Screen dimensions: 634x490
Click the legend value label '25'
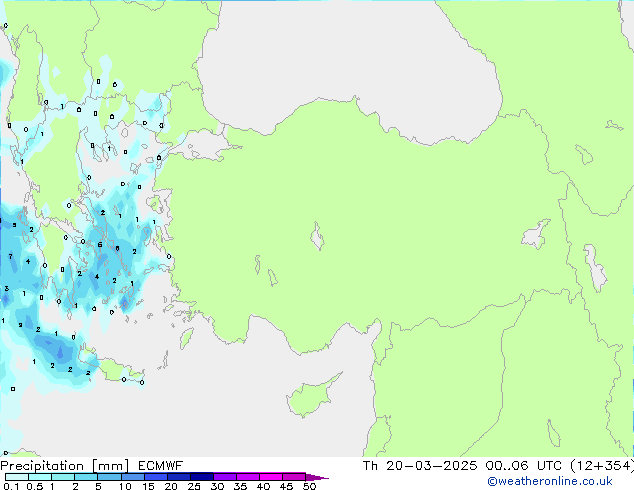click(194, 486)
